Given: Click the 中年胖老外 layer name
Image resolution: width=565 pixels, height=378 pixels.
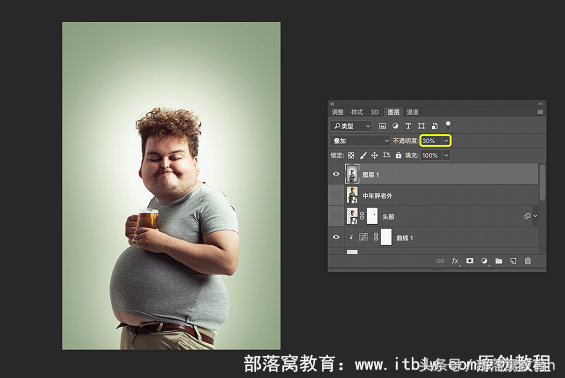Looking at the screenshot, I should click(x=377, y=196).
